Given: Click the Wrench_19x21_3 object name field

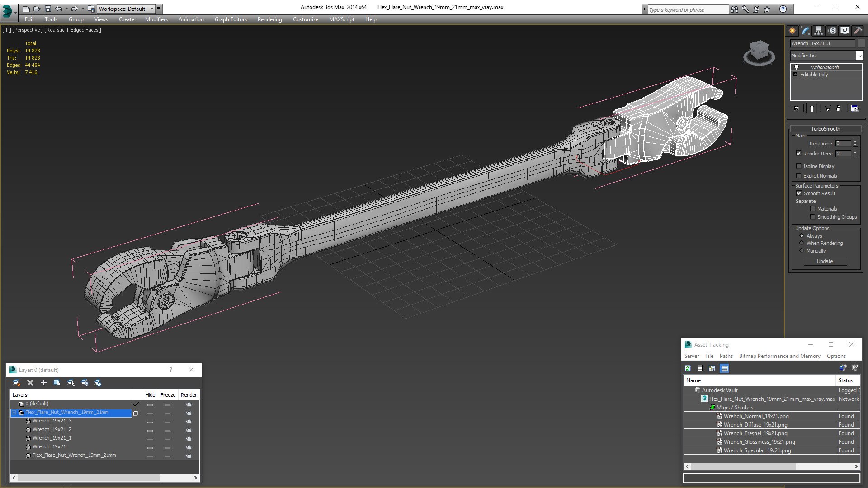Looking at the screenshot, I should tap(822, 43).
